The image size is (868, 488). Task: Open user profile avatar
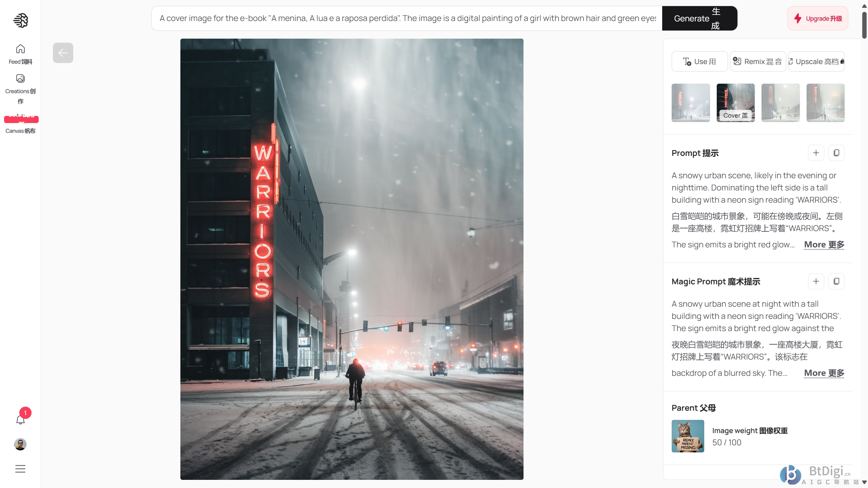tap(20, 444)
